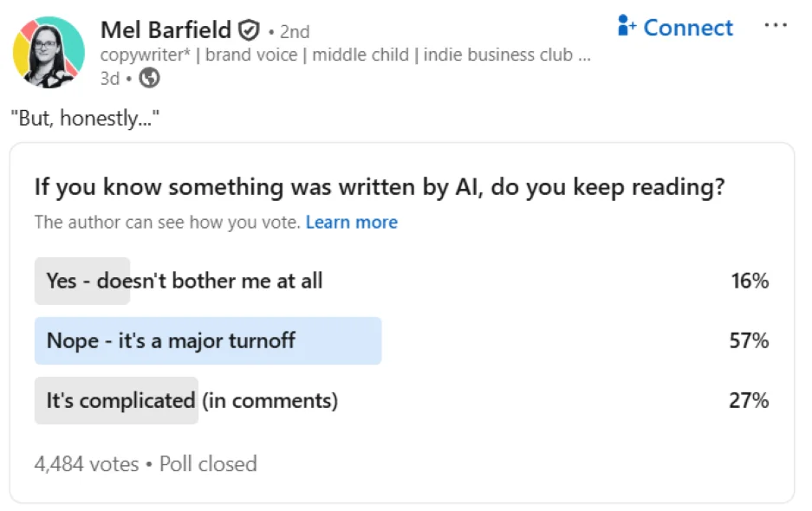Open Mel Barfield's profile by clicking her name
Screen dimensions: 812x511
[168, 29]
